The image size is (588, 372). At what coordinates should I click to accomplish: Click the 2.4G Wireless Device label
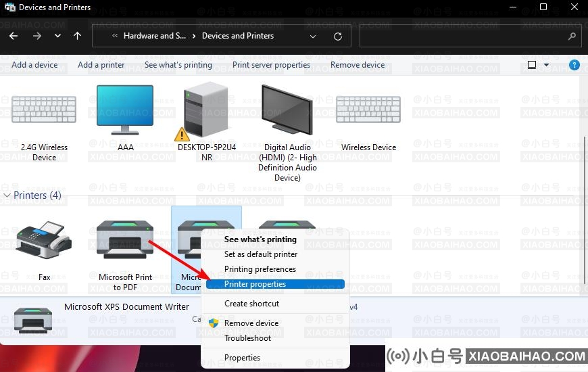[x=44, y=152]
